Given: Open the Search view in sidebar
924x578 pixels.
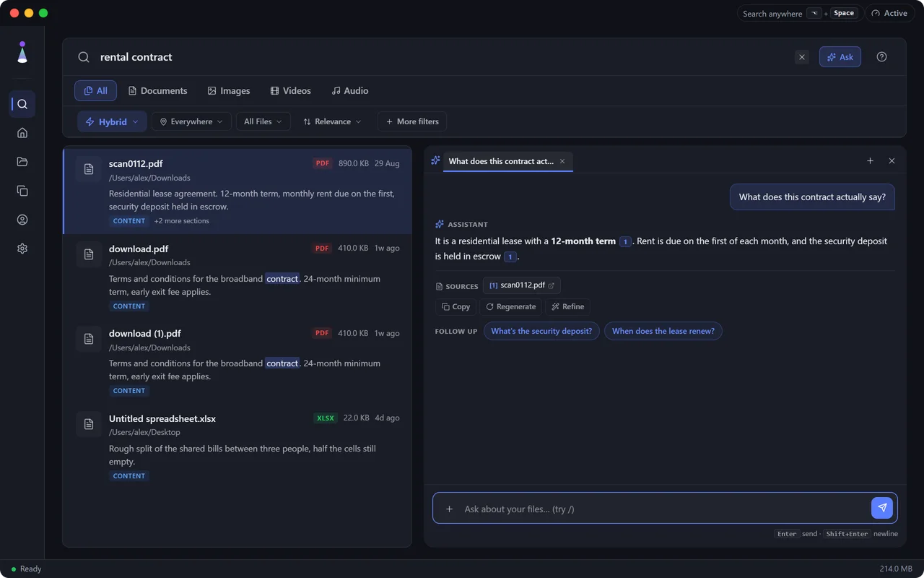Looking at the screenshot, I should tap(22, 104).
